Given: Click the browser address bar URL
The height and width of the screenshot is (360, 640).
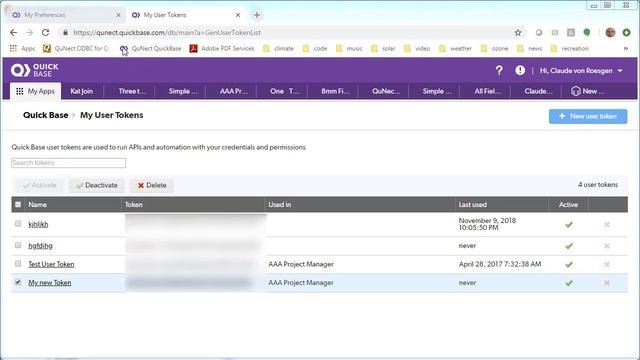Looking at the screenshot, I should (x=167, y=32).
